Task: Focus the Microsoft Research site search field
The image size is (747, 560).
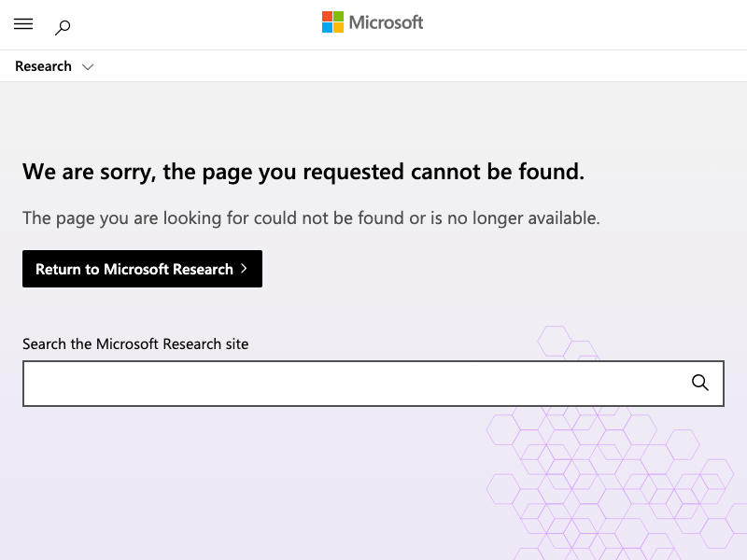Action: tap(355, 384)
